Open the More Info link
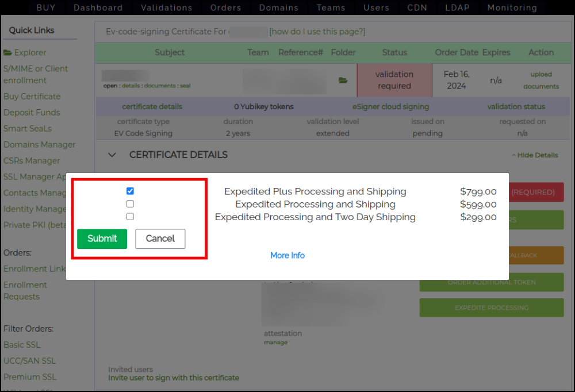Image resolution: width=575 pixels, height=392 pixels. (287, 255)
